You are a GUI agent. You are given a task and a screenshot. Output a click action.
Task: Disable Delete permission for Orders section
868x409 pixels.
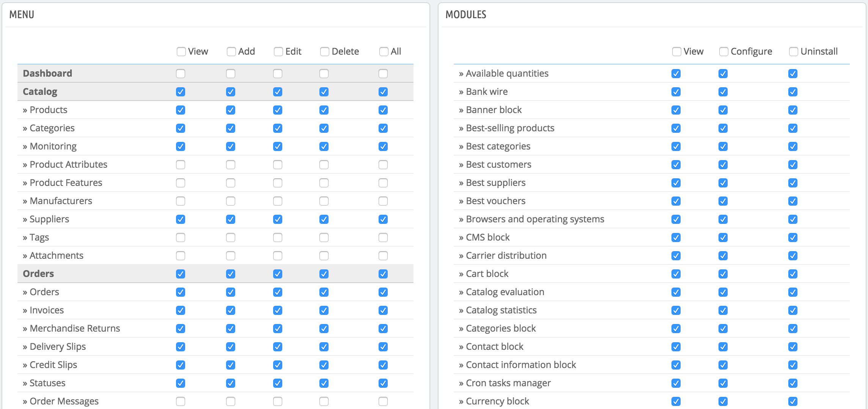tap(324, 274)
